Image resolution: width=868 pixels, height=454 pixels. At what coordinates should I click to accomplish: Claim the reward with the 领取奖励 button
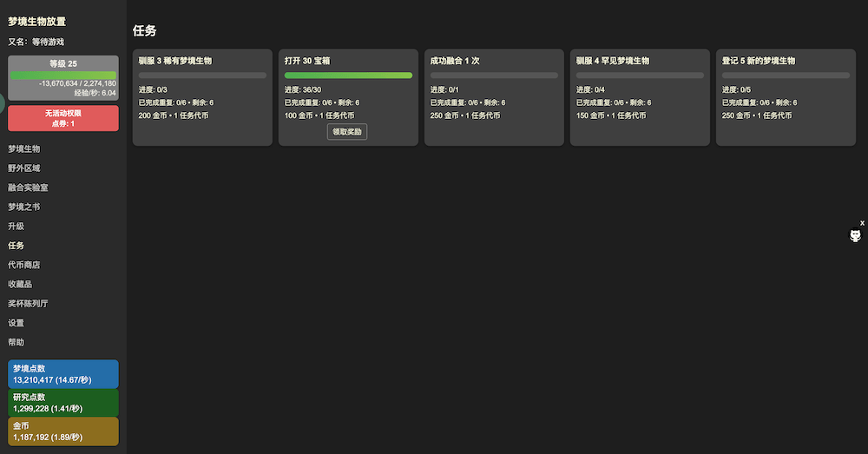348,132
